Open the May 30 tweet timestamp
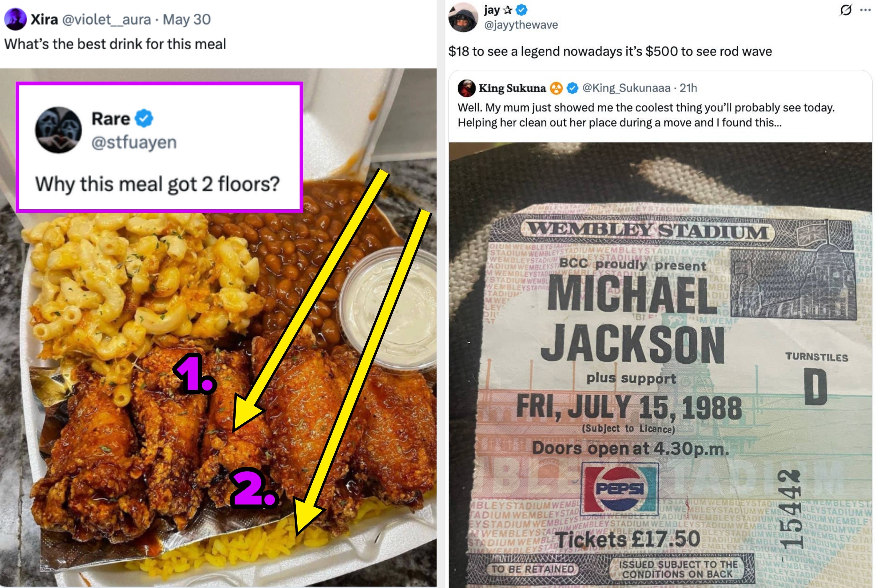Screen dimensions: 882x588 point(187,19)
